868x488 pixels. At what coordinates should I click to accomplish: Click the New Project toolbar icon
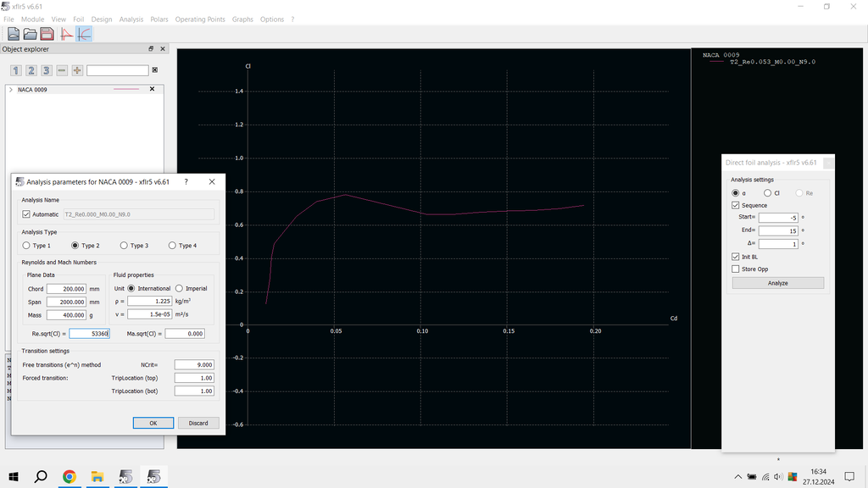pyautogui.click(x=14, y=34)
